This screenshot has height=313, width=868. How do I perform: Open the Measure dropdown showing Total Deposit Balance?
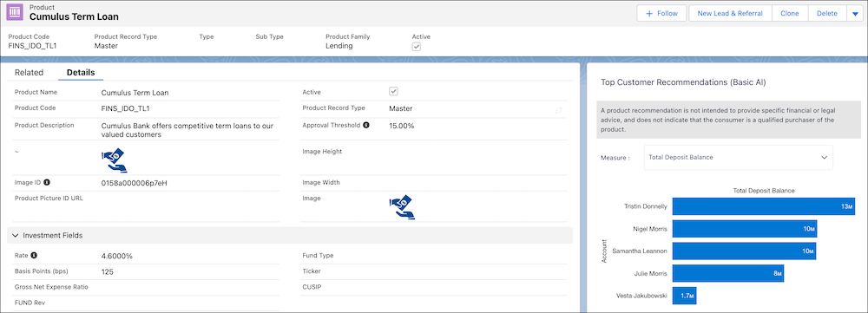click(x=739, y=158)
